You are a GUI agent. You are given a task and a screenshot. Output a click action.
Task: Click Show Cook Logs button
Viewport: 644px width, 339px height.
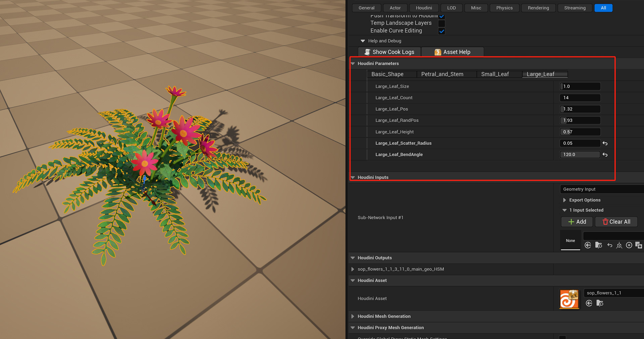[x=389, y=52]
